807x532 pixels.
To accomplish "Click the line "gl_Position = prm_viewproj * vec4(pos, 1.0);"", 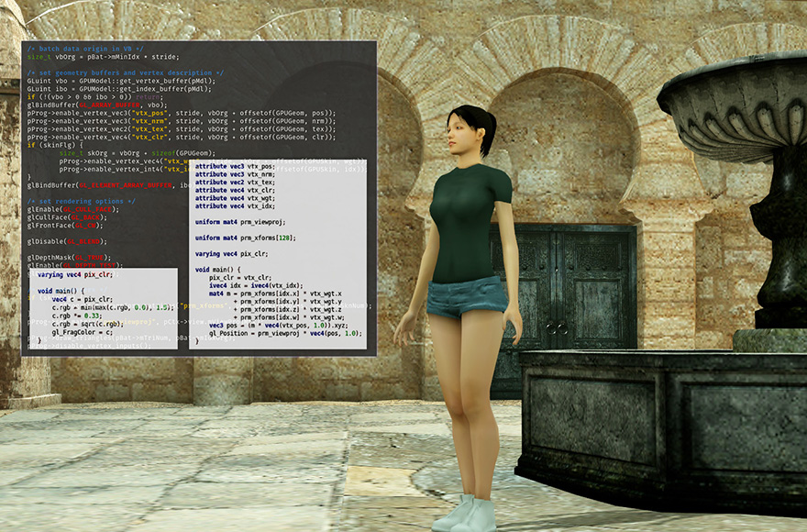I will click(285, 333).
